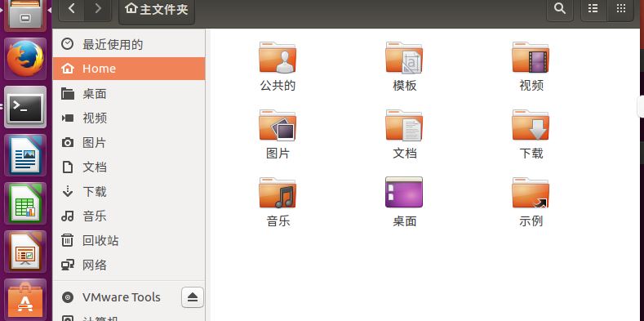Viewport: 644px width, 321px height.
Task: Eject the VMware Tools disc
Action: [193, 297]
